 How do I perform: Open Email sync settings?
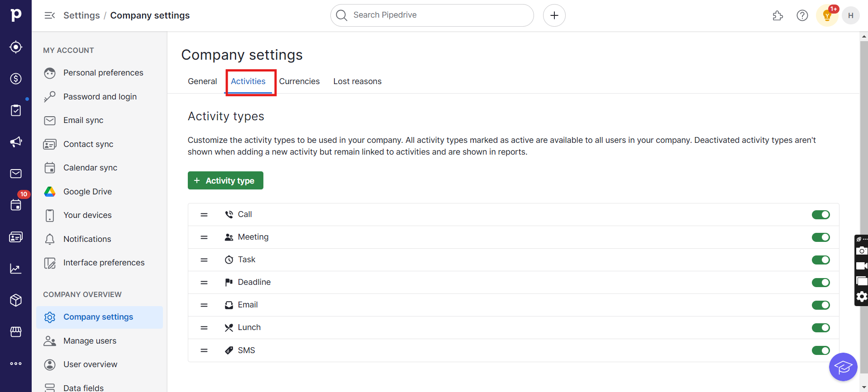(100, 120)
